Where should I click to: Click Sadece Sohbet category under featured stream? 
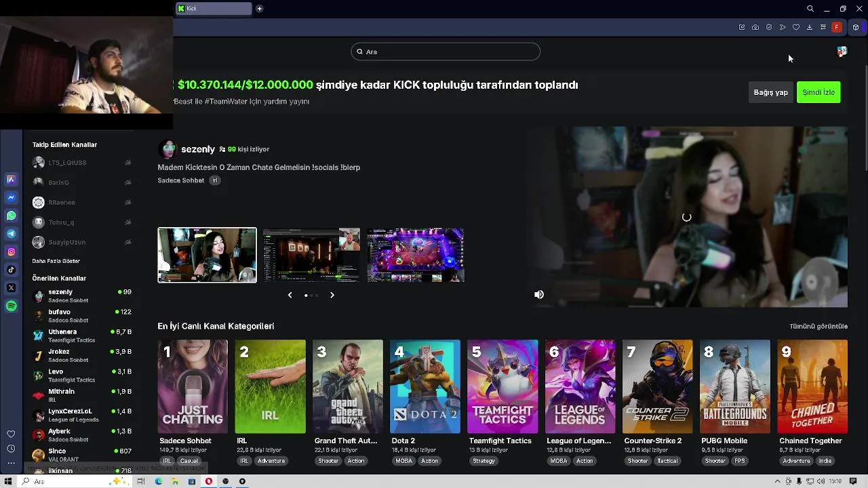(x=181, y=180)
